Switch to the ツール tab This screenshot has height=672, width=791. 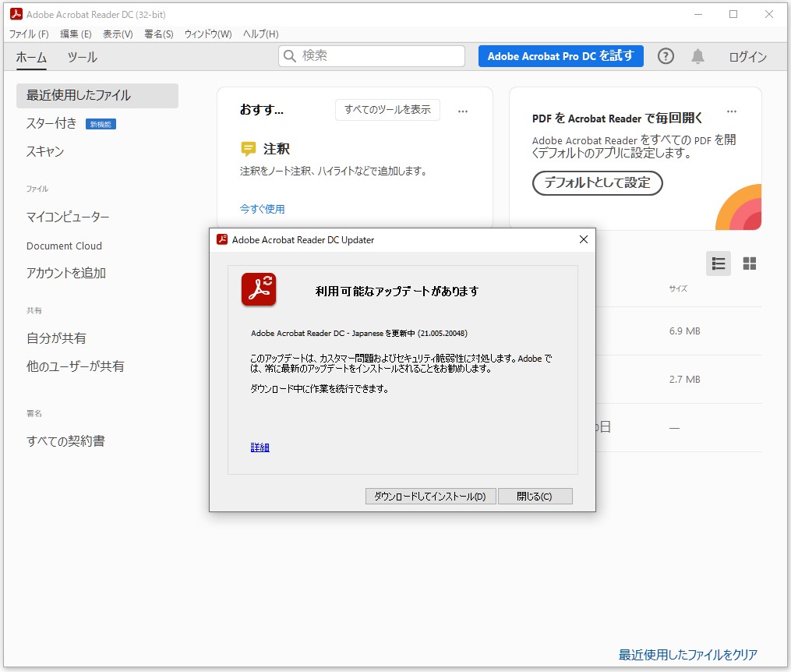pyautogui.click(x=82, y=56)
